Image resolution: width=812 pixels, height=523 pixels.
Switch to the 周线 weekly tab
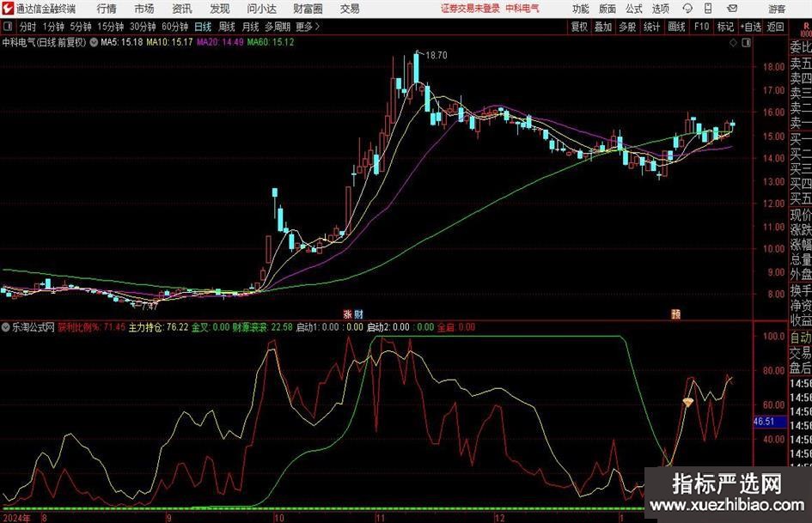click(227, 27)
